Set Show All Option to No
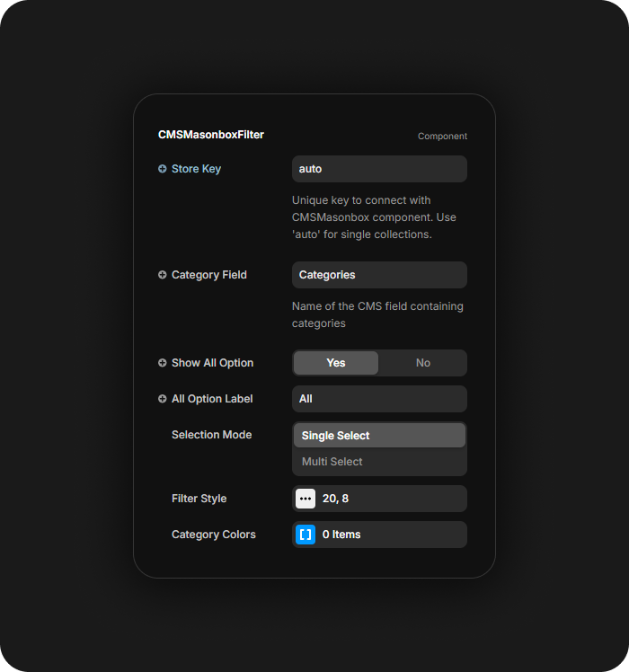 422,363
